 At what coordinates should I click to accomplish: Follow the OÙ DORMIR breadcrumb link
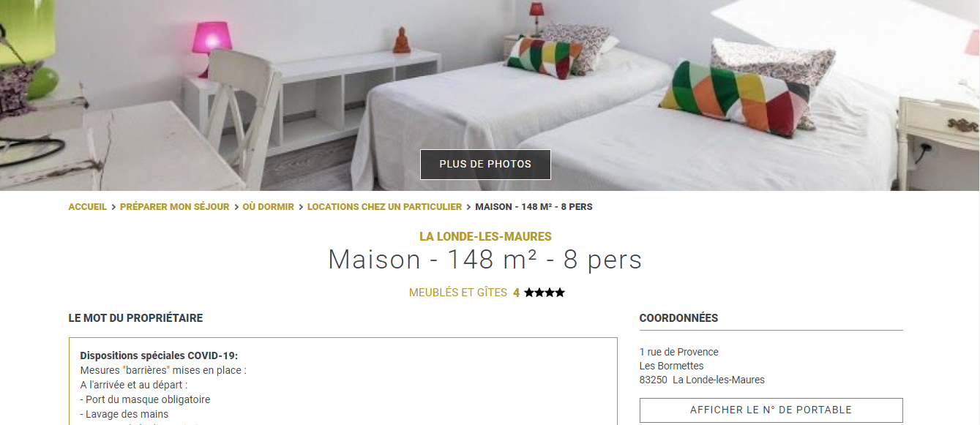tap(269, 207)
